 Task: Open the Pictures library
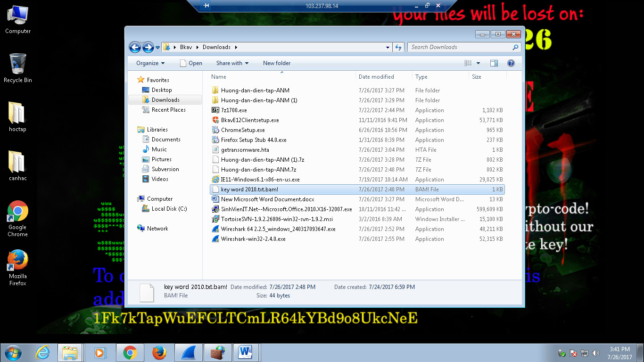coord(161,159)
